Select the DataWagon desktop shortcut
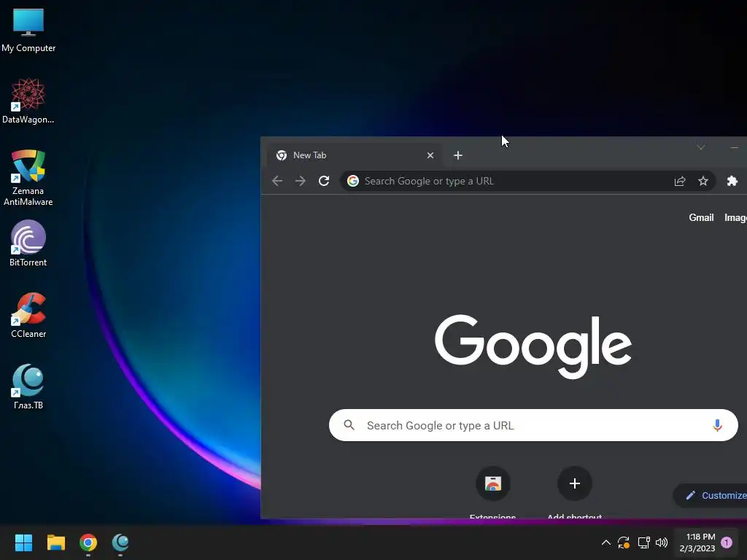 (x=28, y=101)
